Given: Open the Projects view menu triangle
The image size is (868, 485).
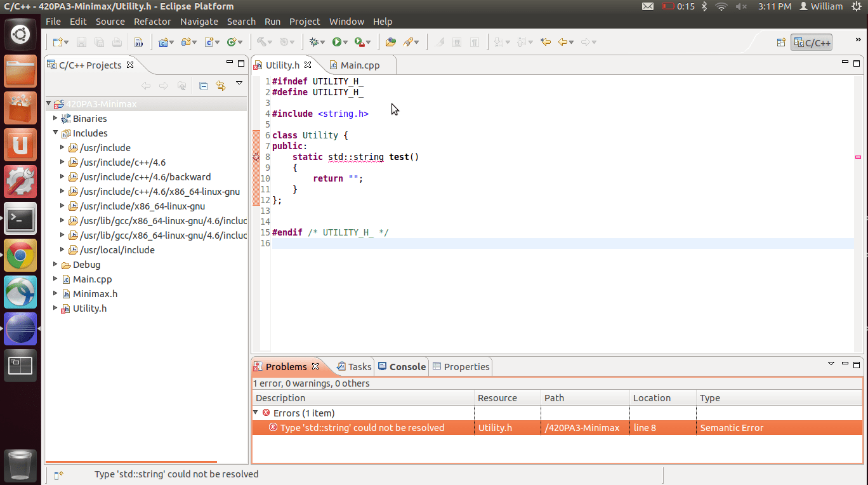Looking at the screenshot, I should [239, 83].
